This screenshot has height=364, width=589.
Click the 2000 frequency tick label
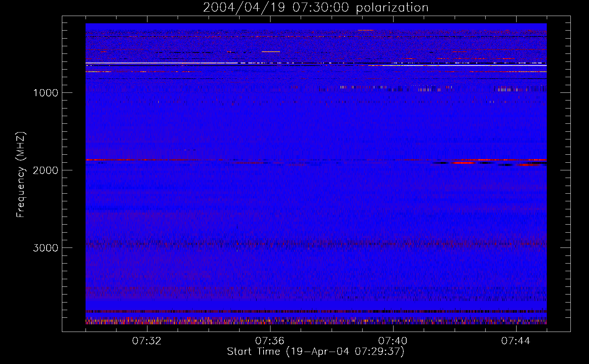pos(46,170)
